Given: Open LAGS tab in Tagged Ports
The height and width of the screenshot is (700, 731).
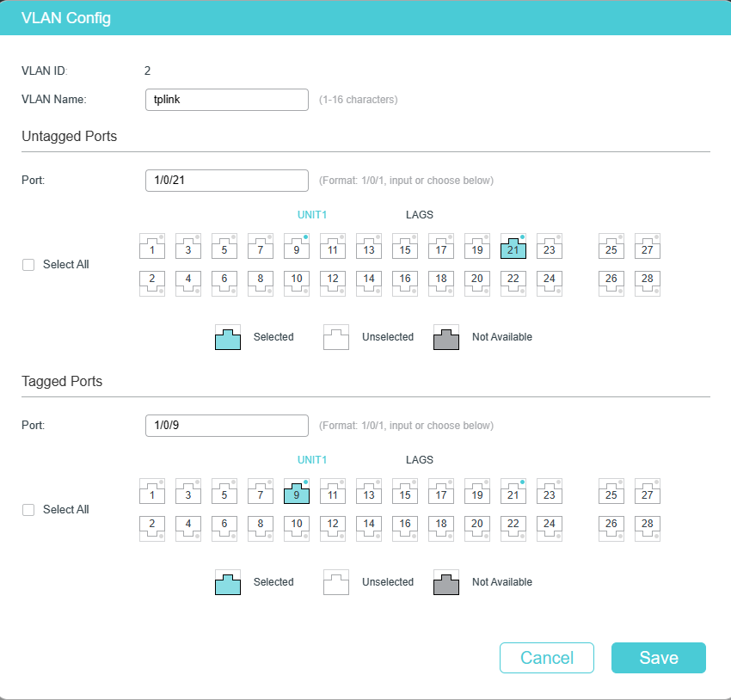Looking at the screenshot, I should 419,460.
